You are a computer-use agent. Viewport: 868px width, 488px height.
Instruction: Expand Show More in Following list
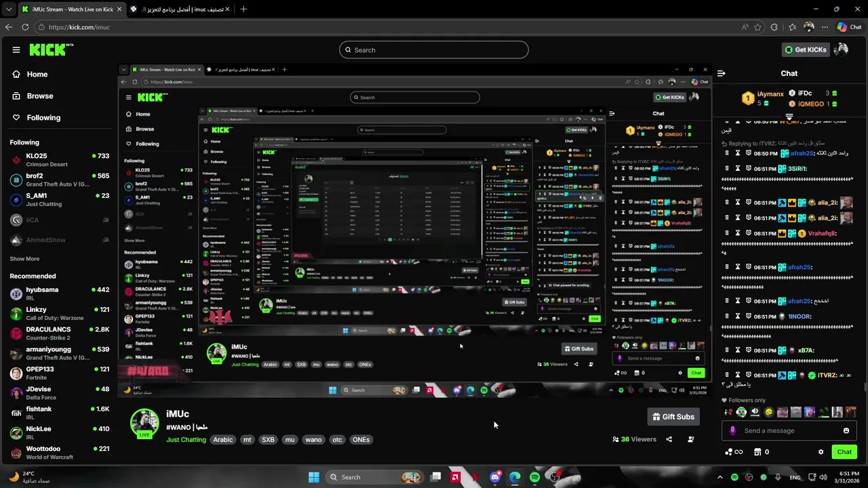tap(24, 259)
